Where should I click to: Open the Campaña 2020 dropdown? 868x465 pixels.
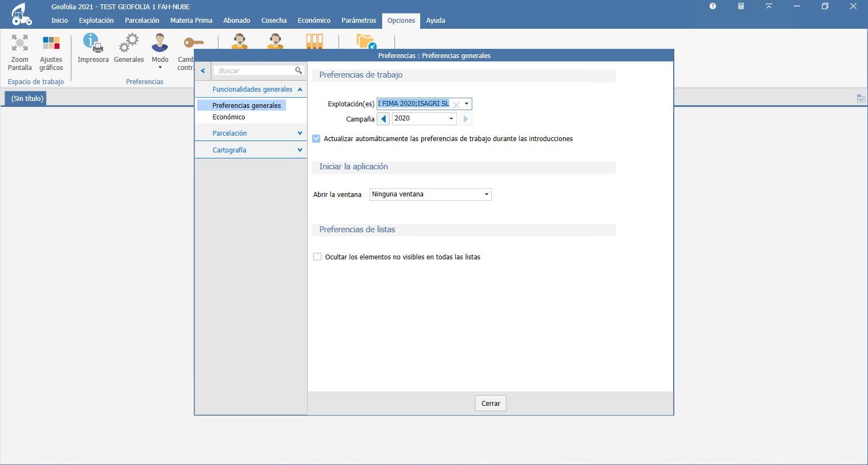451,118
